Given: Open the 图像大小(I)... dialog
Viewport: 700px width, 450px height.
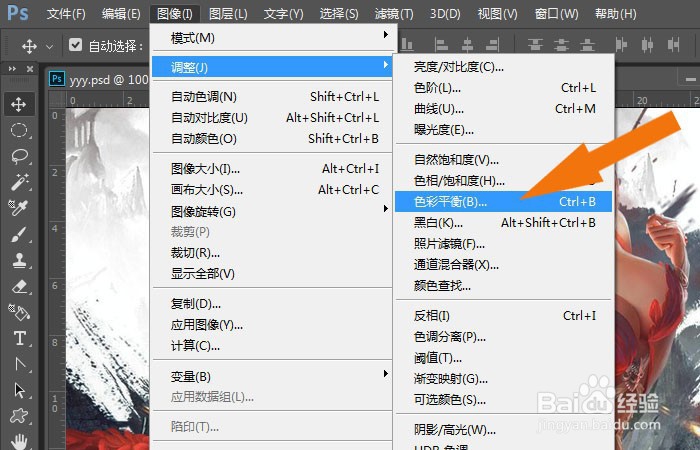Looking at the screenshot, I should click(x=272, y=169).
